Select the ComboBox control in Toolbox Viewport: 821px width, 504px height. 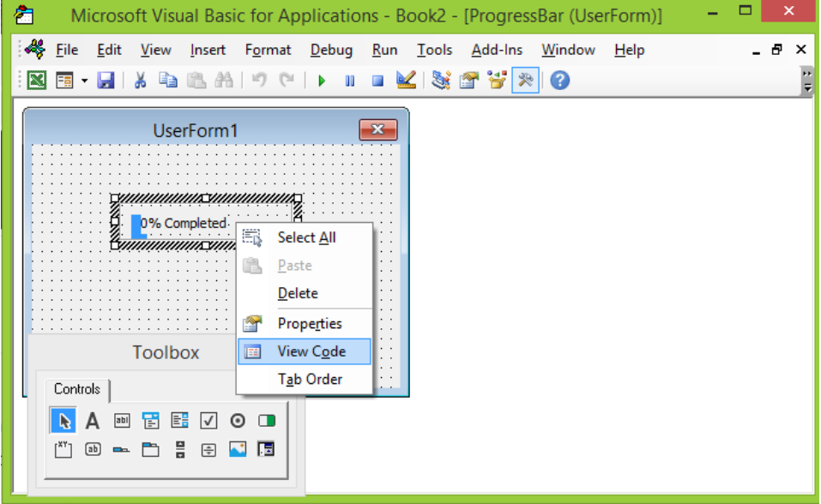click(151, 420)
